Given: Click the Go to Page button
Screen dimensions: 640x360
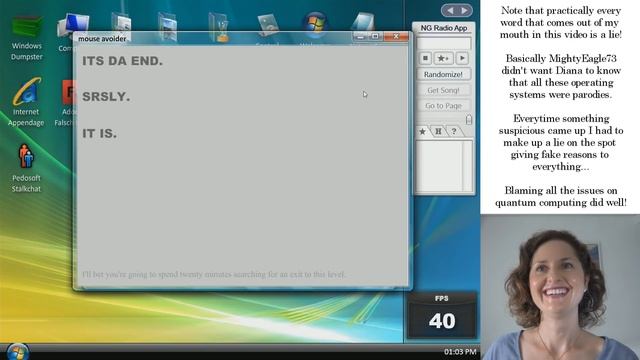Looking at the screenshot, I should (443, 106).
